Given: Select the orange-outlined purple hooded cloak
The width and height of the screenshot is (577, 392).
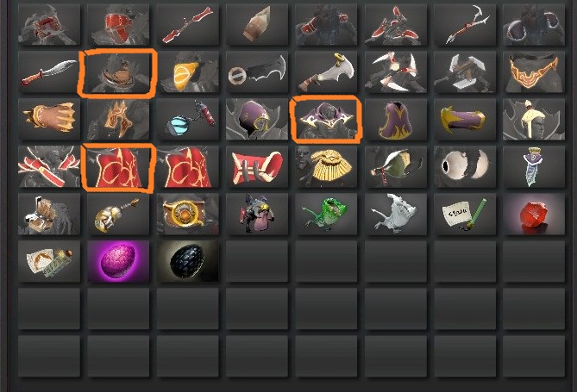Looking at the screenshot, I should (326, 120).
